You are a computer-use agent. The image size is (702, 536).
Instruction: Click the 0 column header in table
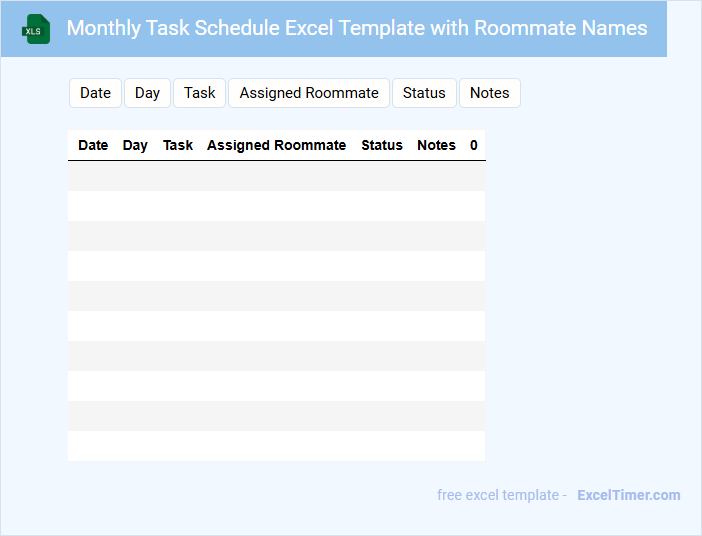pyautogui.click(x=473, y=145)
